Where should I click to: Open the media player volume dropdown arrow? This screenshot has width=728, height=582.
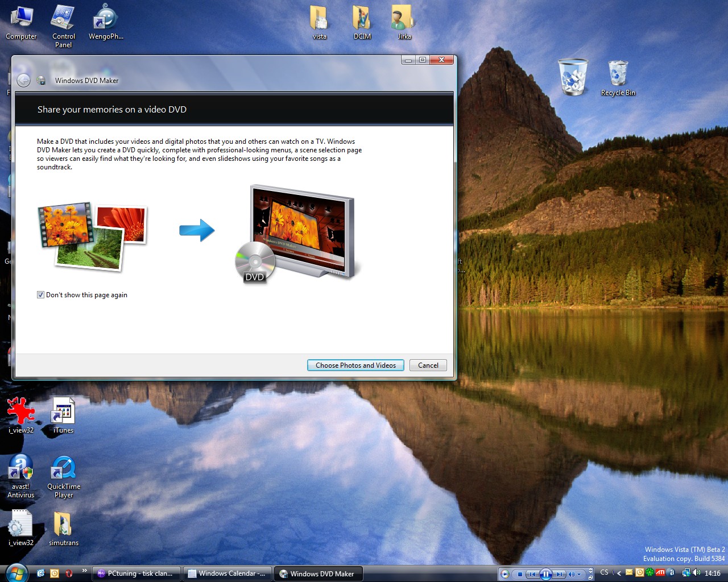pos(579,574)
